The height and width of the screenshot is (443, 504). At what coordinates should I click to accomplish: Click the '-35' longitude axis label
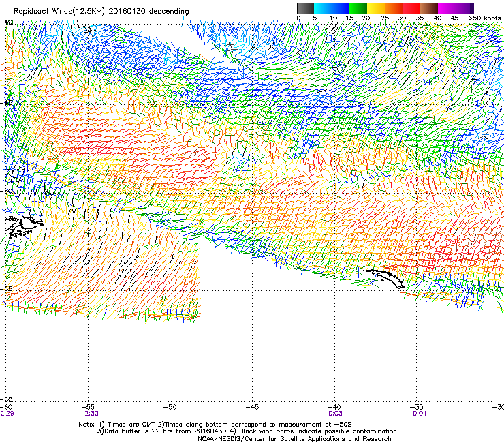pyautogui.click(x=417, y=407)
